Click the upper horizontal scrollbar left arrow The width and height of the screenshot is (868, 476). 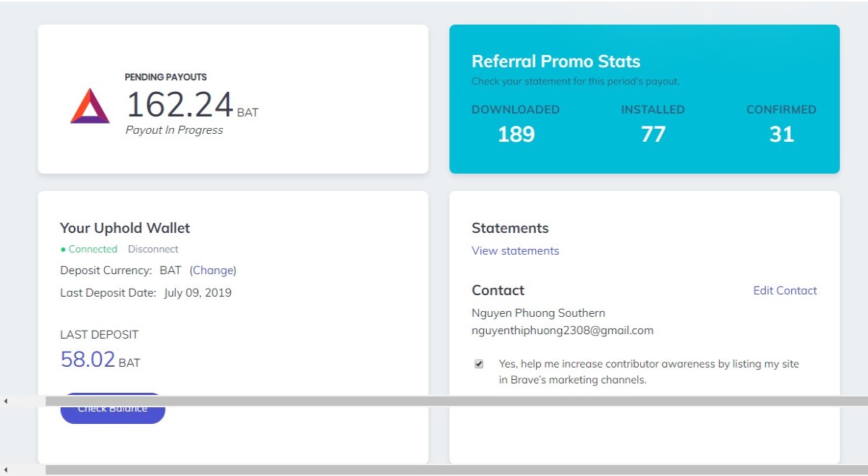tap(5, 401)
